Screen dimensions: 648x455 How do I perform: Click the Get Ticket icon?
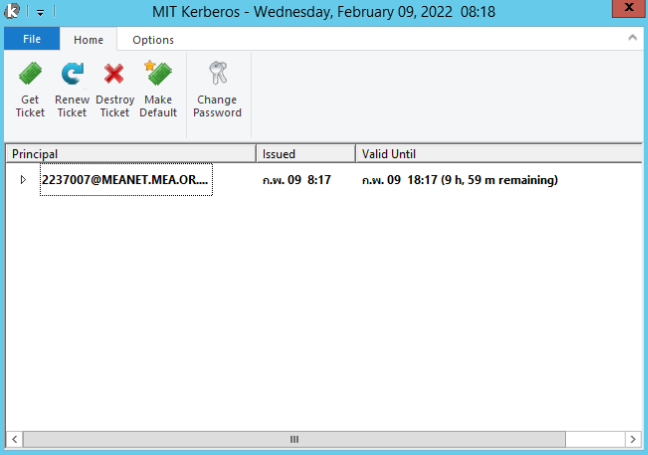[x=30, y=76]
